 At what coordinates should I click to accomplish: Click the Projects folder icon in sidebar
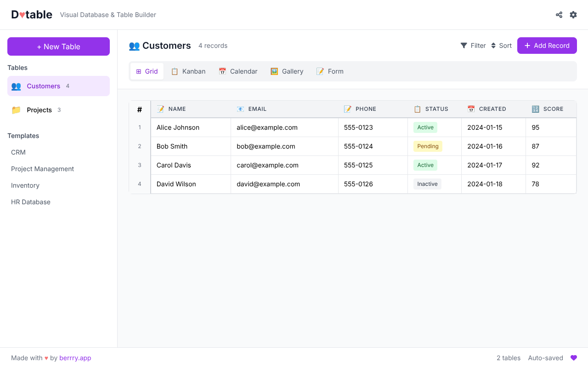16,110
